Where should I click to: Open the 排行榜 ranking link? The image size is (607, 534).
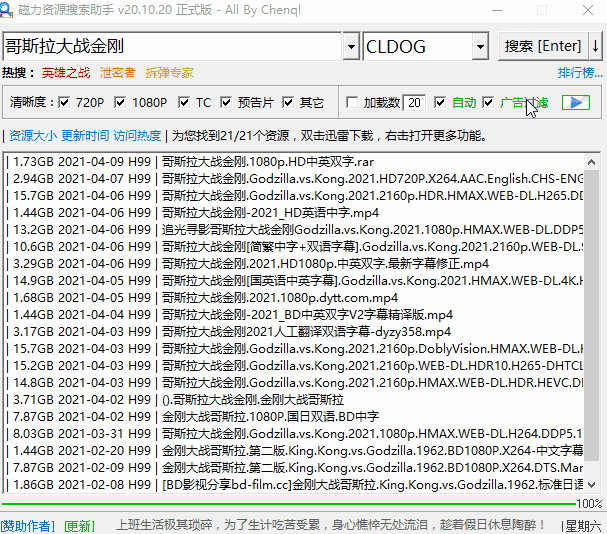pos(580,72)
